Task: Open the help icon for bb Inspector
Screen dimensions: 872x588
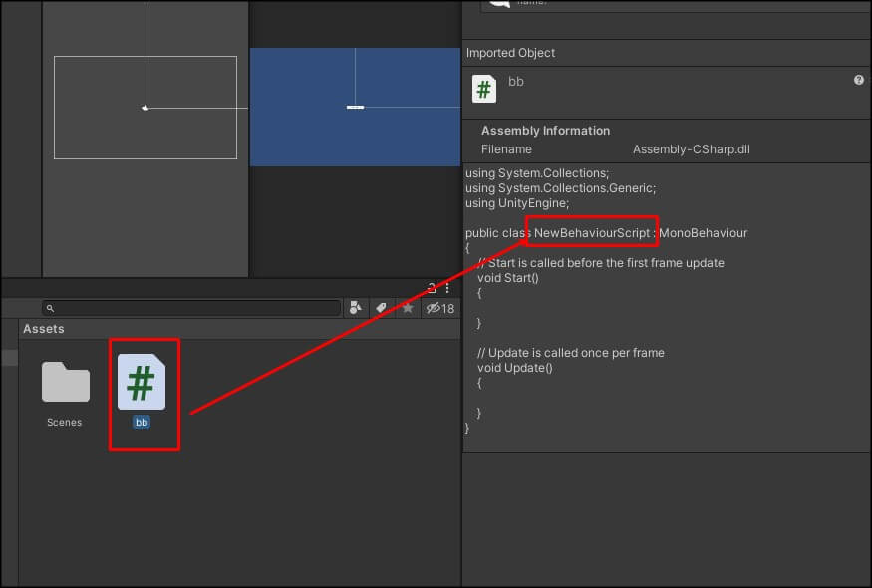Action: [x=859, y=80]
